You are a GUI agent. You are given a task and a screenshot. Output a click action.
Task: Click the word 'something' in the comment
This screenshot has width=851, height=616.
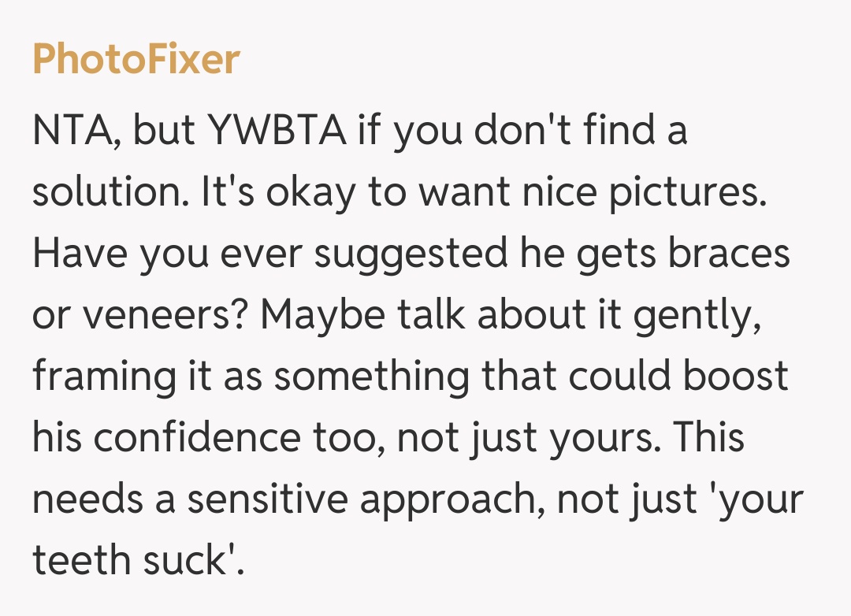375,377
